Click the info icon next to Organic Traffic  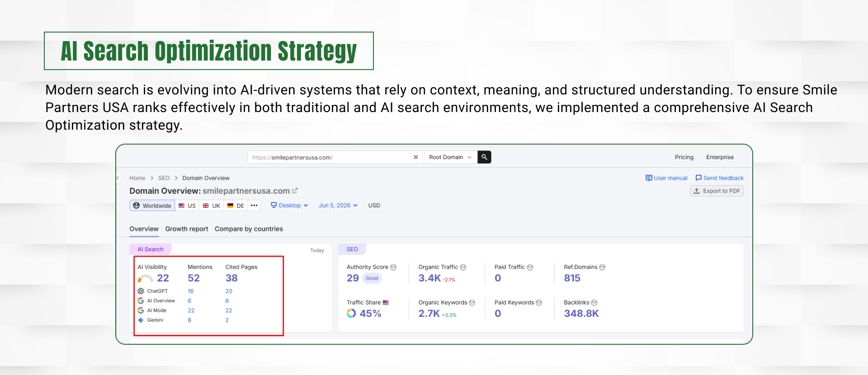click(x=463, y=267)
